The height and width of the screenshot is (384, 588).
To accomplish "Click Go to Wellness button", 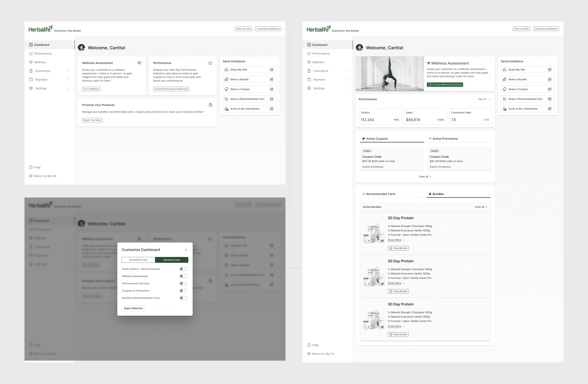I will click(x=91, y=89).
